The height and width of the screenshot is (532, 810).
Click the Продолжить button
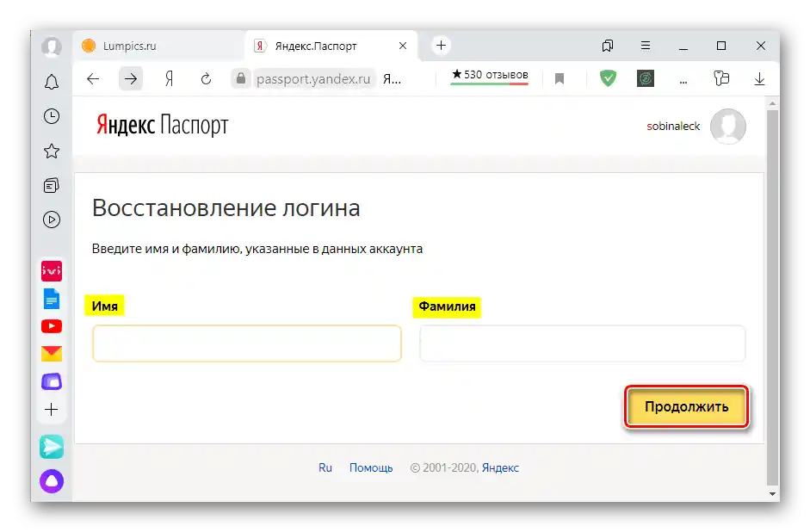[687, 406]
